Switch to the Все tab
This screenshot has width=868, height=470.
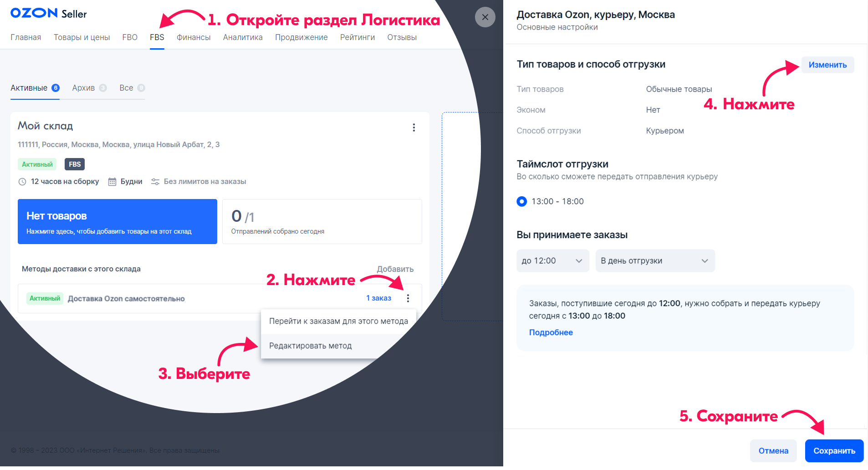tap(132, 88)
